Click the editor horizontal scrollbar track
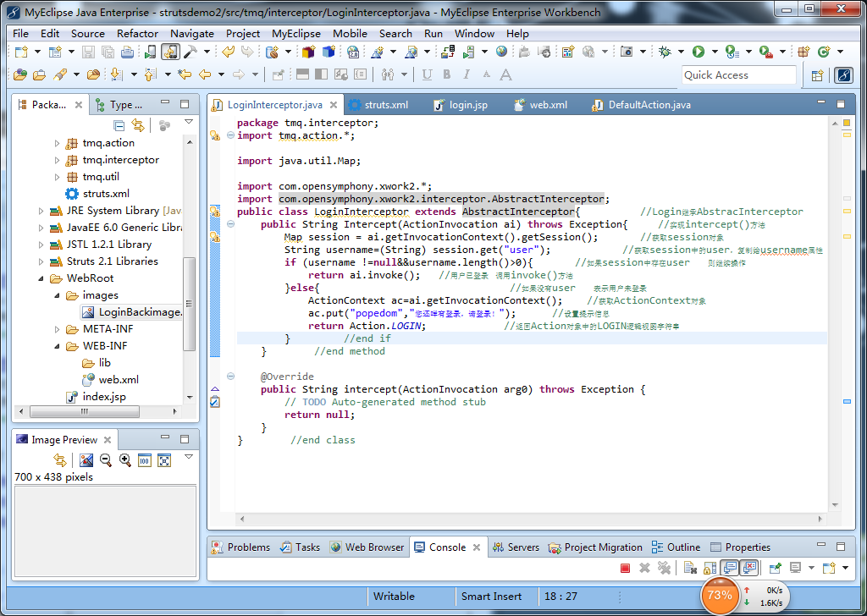 [531, 520]
